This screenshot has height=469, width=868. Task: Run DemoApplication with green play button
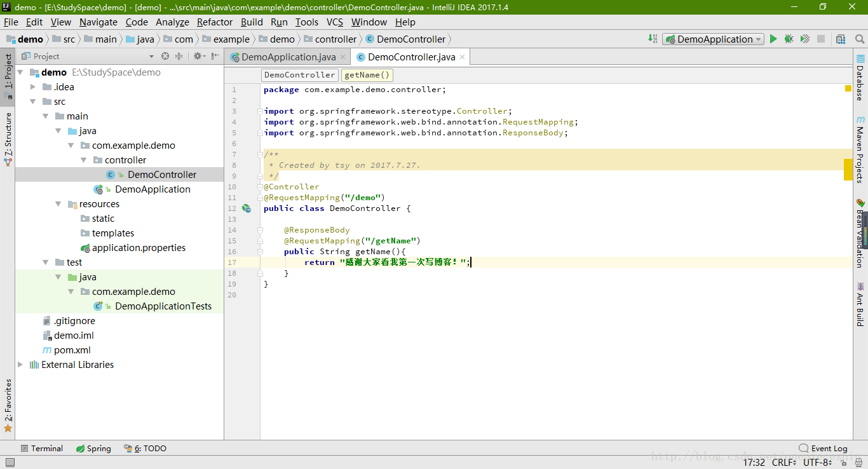(x=773, y=39)
